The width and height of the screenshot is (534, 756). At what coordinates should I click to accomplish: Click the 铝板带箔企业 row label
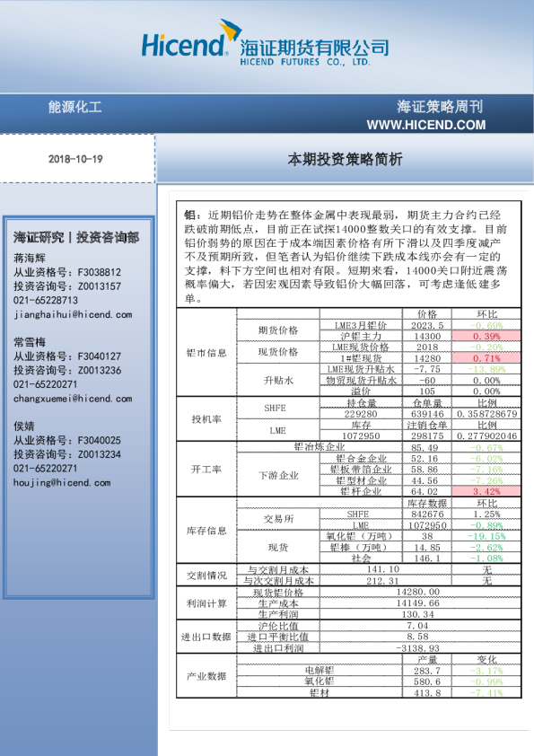(x=361, y=470)
